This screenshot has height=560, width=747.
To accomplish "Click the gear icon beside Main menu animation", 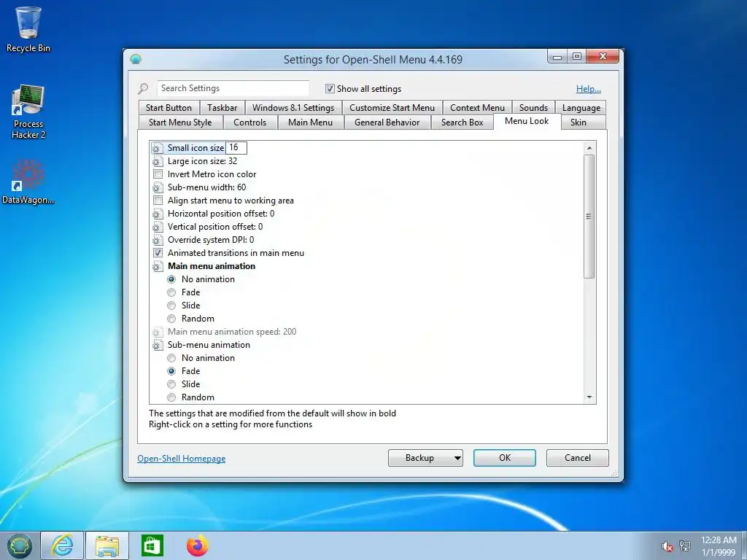I will point(158,266).
